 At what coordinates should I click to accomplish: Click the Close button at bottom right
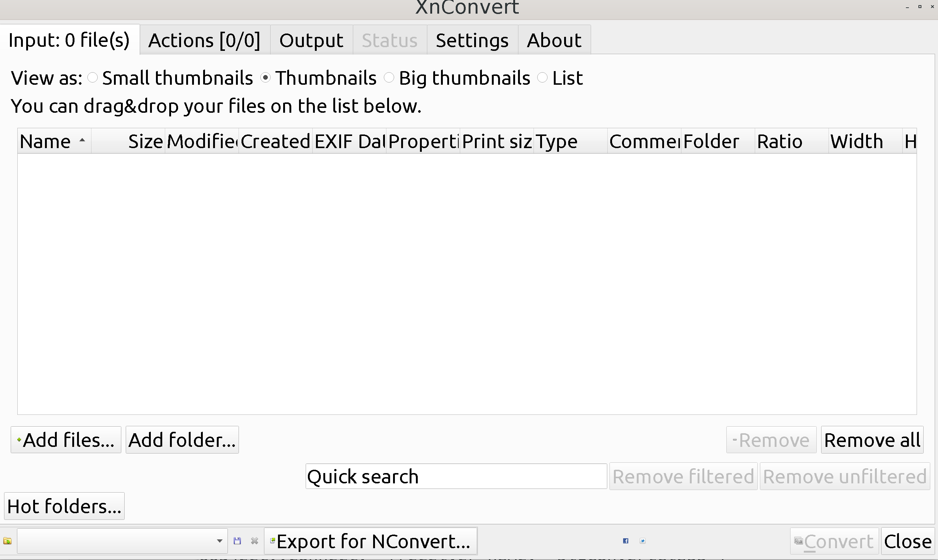point(908,541)
